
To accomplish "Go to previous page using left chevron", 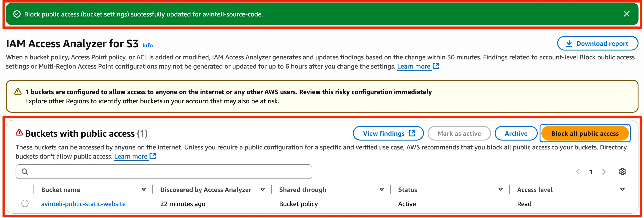I will click(x=578, y=172).
